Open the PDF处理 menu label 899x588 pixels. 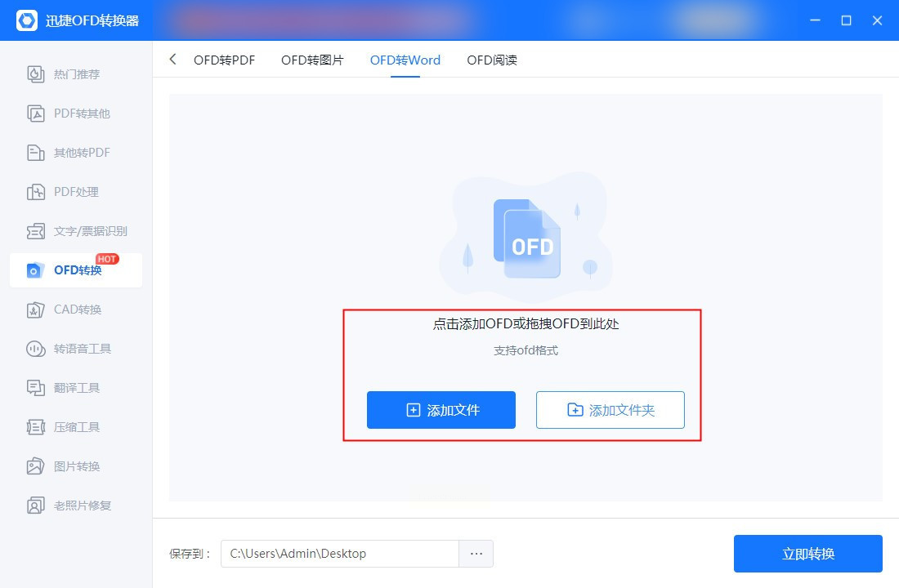tap(76, 192)
